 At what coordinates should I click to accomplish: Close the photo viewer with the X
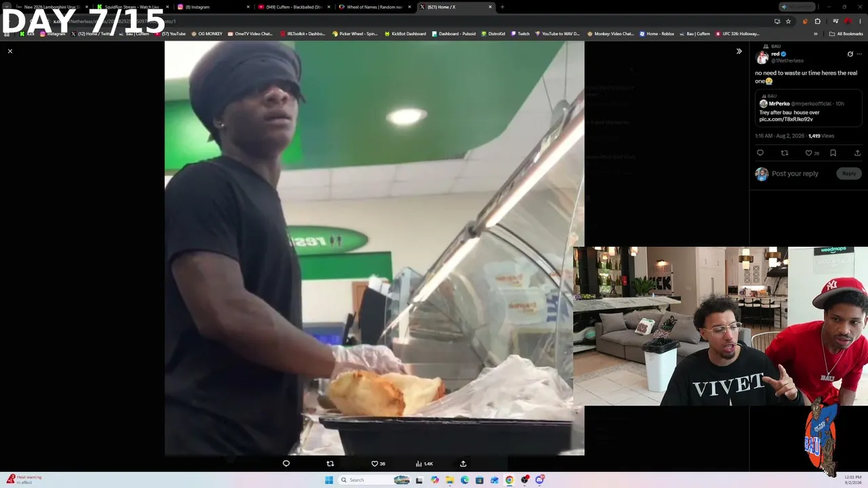(10, 51)
